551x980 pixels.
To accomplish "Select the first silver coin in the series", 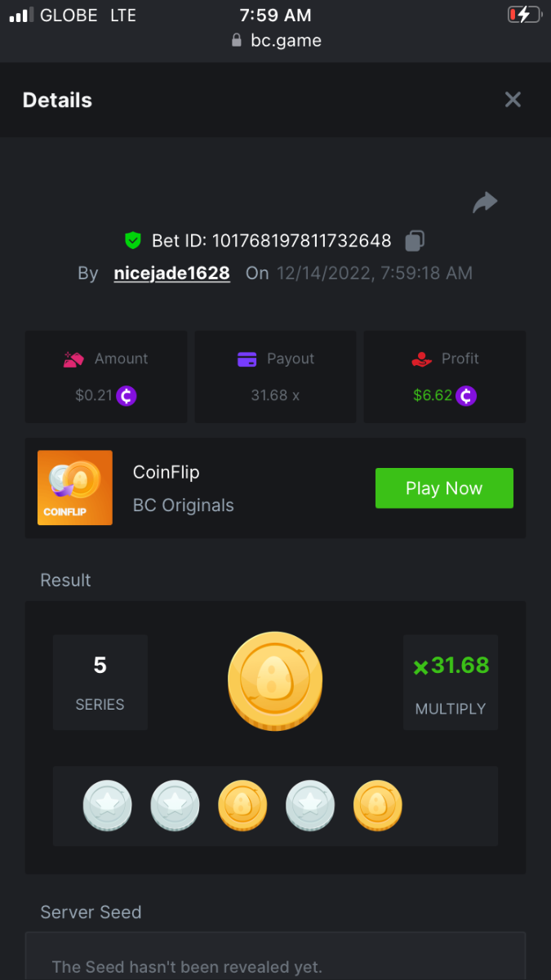I will pos(107,805).
